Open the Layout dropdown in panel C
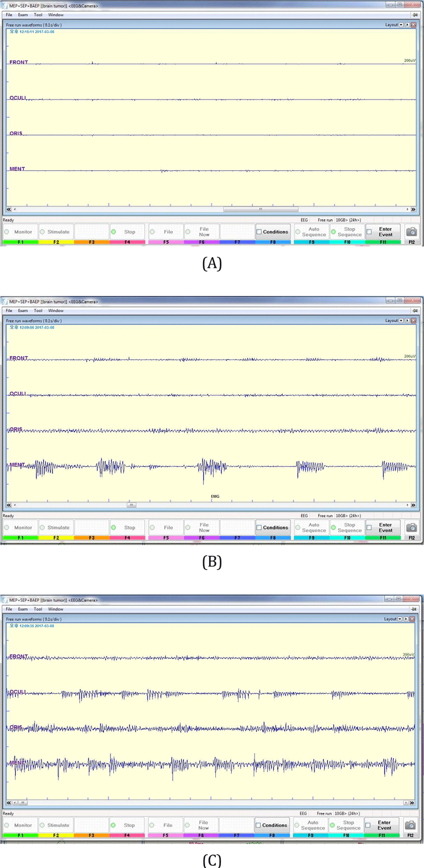This screenshot has width=424, height=868. (x=400, y=619)
